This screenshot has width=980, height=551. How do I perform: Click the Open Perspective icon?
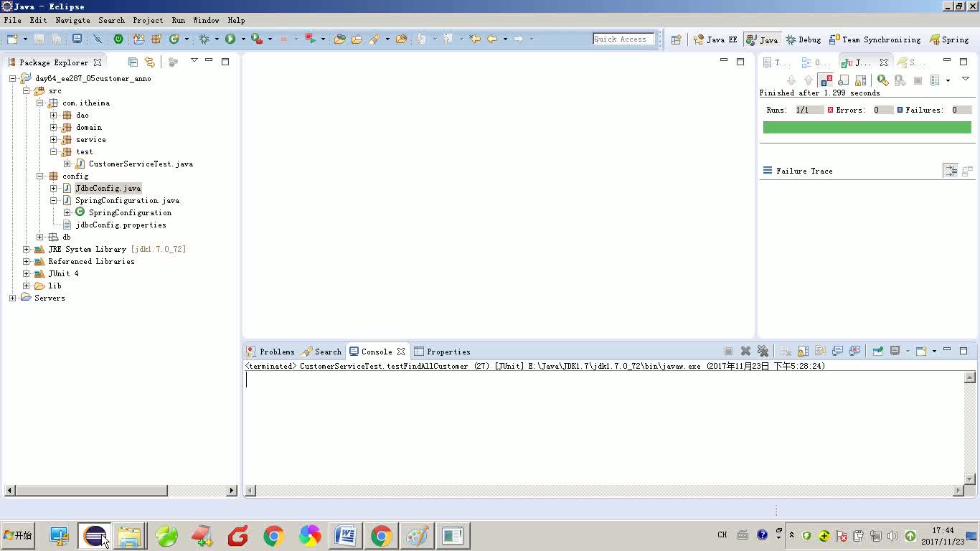[x=676, y=39]
